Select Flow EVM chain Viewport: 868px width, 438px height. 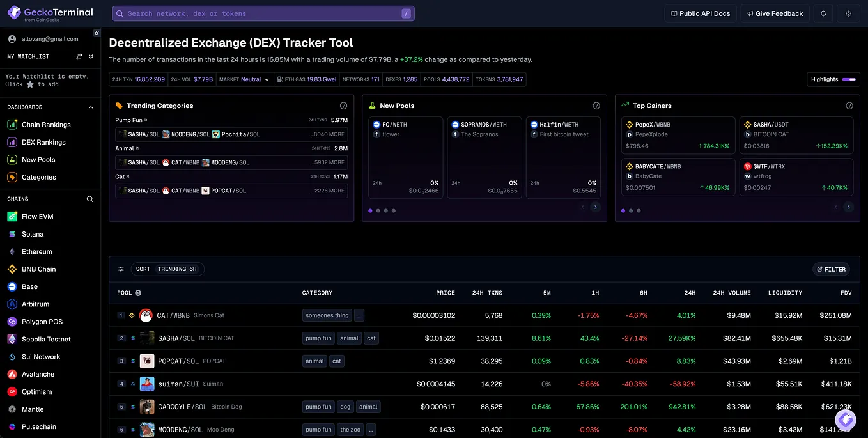pos(38,217)
